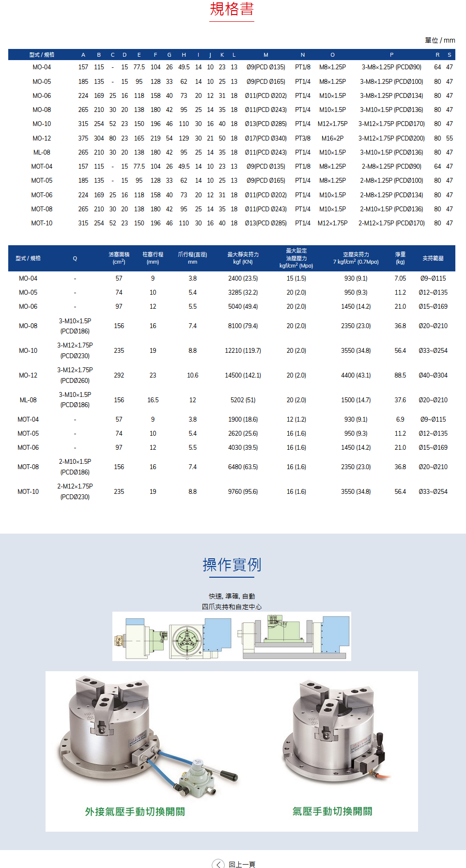
Task: Select the M16×2P thread cell
Action: (332, 138)
